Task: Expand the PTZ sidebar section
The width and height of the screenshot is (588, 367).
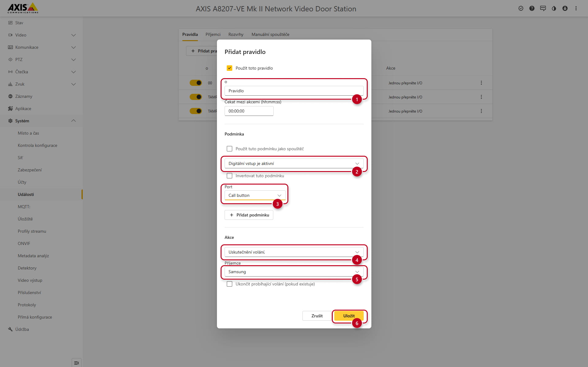Action: tap(74, 59)
